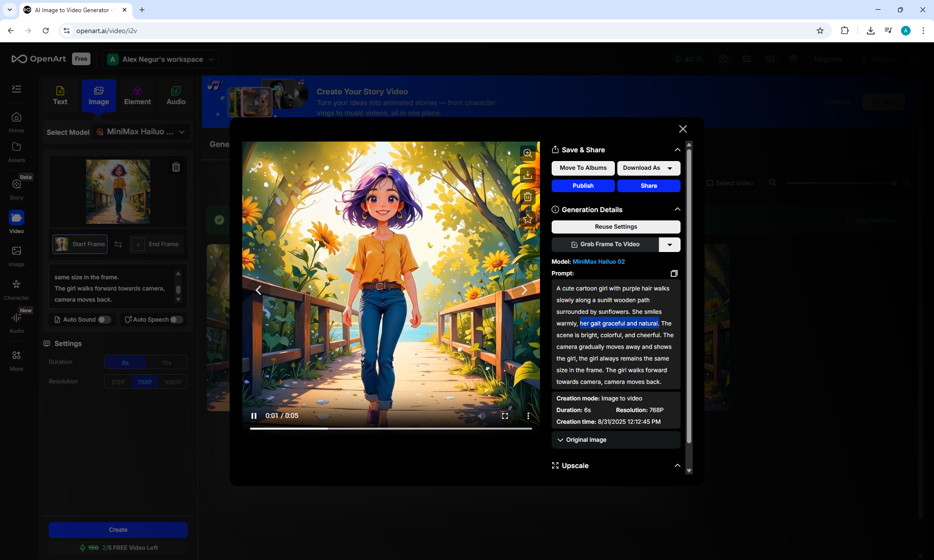The width and height of the screenshot is (934, 560).
Task: Enter fullscreen for the video player
Action: point(505,416)
